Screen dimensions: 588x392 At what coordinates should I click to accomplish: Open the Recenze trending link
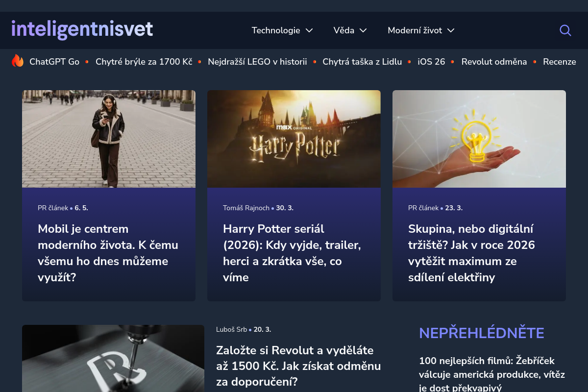[x=560, y=62]
